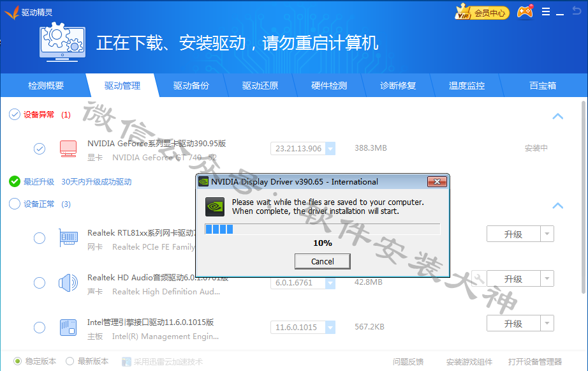Switch to the 硬件检测 tab

point(329,86)
